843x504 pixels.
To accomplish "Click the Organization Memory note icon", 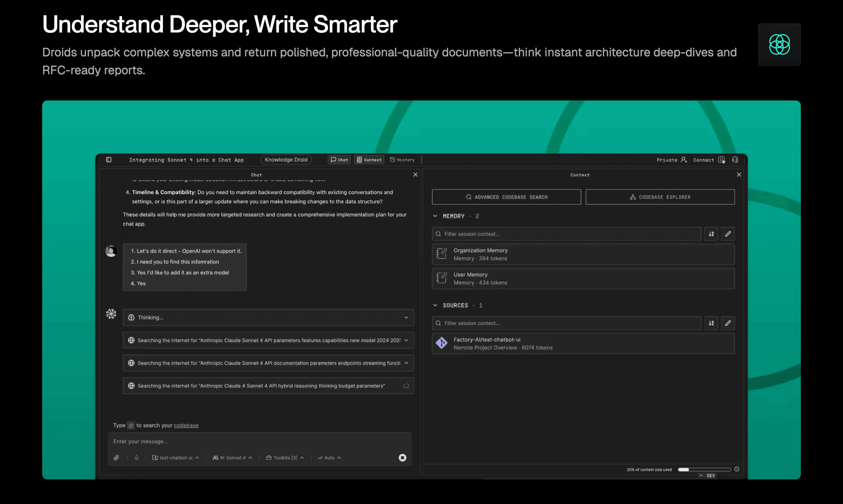I will [442, 254].
